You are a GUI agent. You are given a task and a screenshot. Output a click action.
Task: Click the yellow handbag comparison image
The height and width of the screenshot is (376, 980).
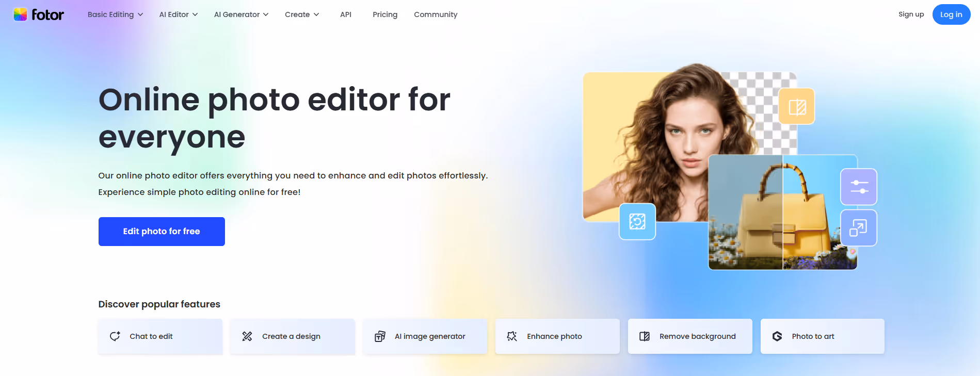783,212
